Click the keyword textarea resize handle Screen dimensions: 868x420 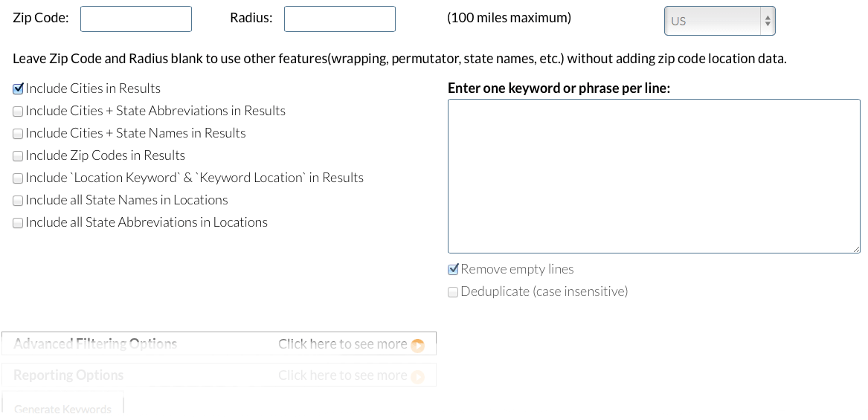(x=856, y=249)
